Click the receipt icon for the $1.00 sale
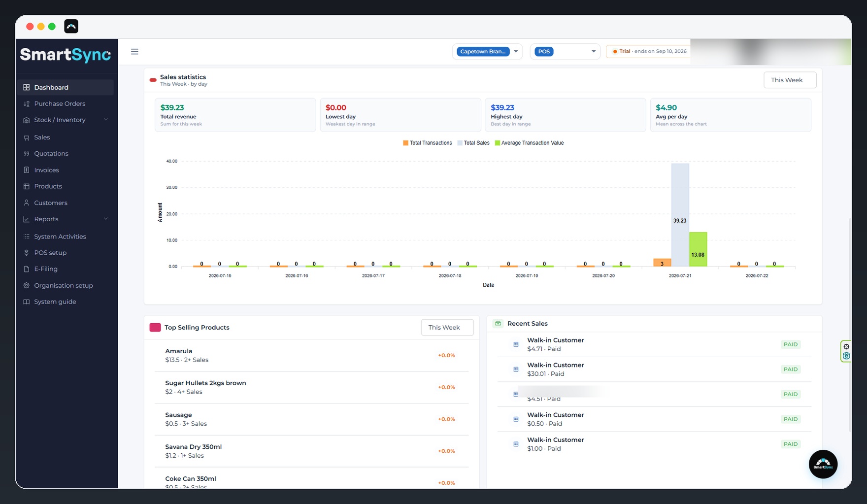This screenshot has height=504, width=867. [516, 444]
